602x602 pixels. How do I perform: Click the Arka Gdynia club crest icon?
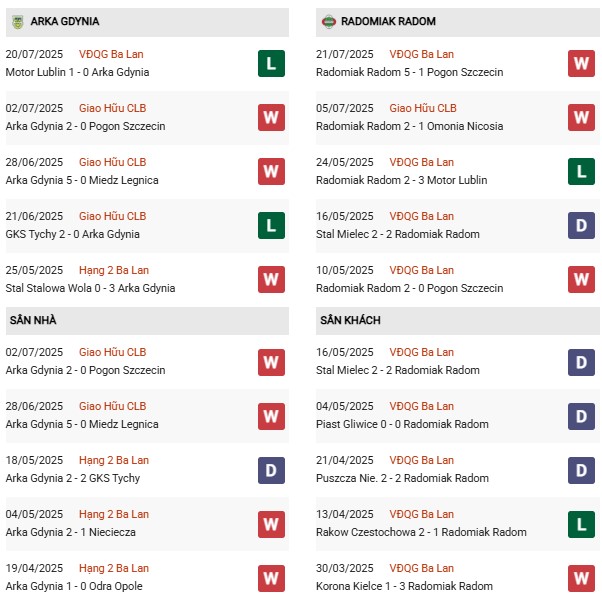tap(17, 21)
